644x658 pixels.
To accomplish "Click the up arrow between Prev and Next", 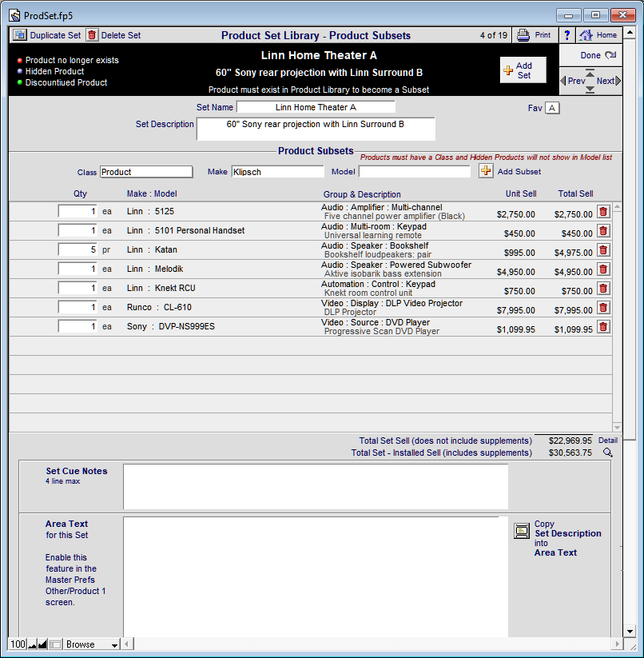I will (590, 73).
